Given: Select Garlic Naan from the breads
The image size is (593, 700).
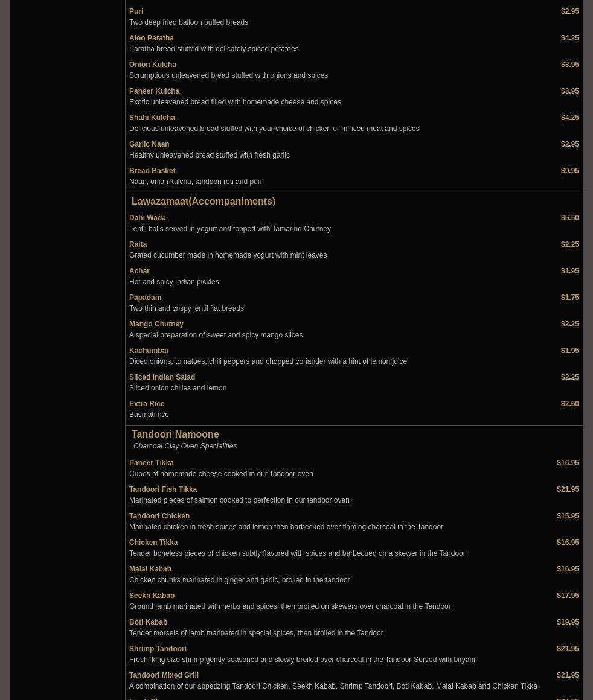Looking at the screenshot, I should point(149,144).
